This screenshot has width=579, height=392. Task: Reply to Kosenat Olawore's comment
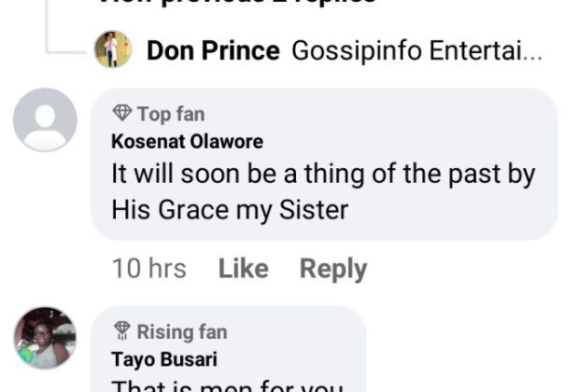(332, 269)
